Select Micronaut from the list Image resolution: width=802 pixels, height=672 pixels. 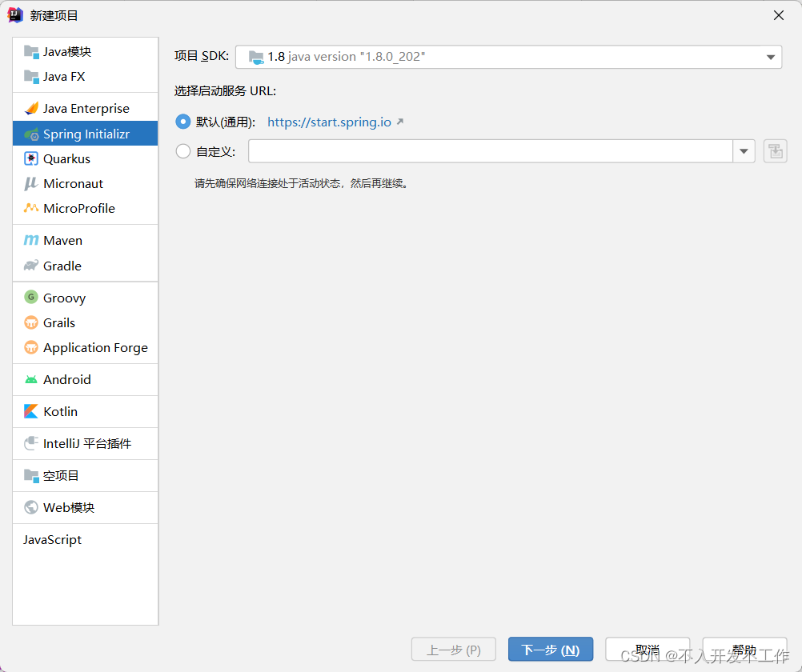[86, 183]
